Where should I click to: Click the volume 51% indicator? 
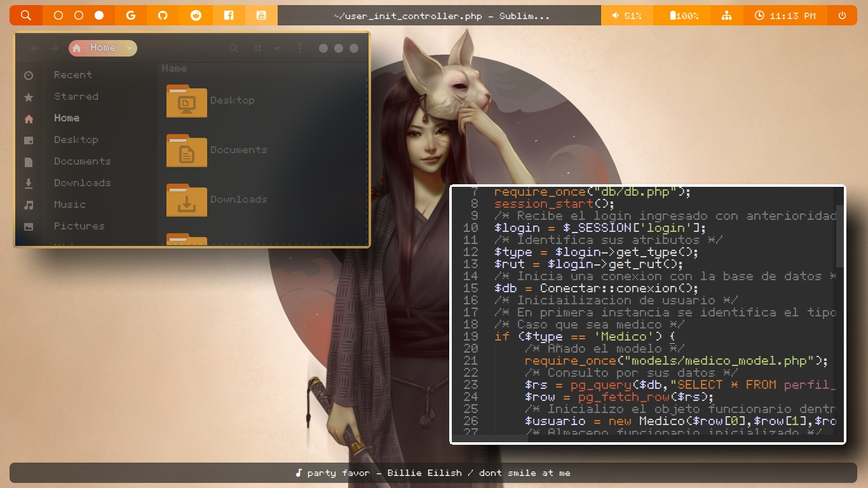click(x=627, y=15)
